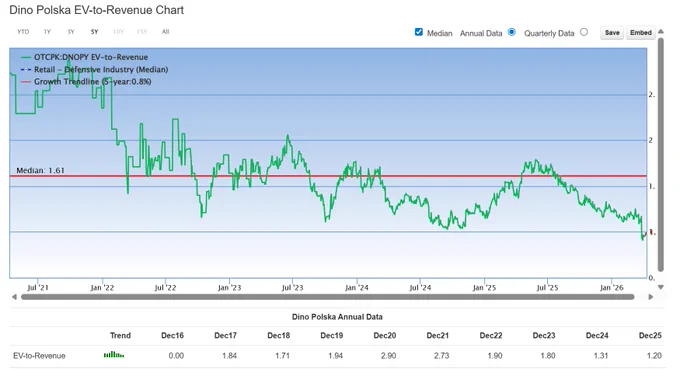Click the Jan '23 axis label
Viewport: 680px width, 379px height.
click(229, 287)
